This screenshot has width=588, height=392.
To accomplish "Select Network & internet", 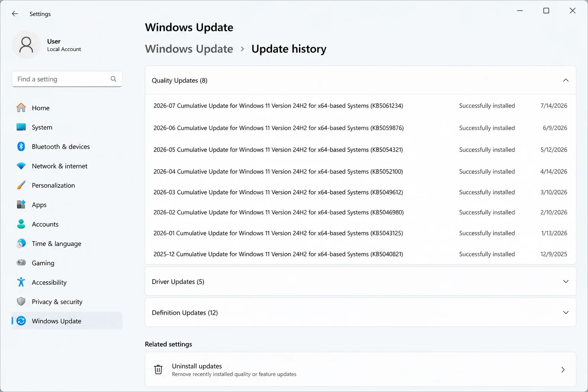I will [67, 166].
